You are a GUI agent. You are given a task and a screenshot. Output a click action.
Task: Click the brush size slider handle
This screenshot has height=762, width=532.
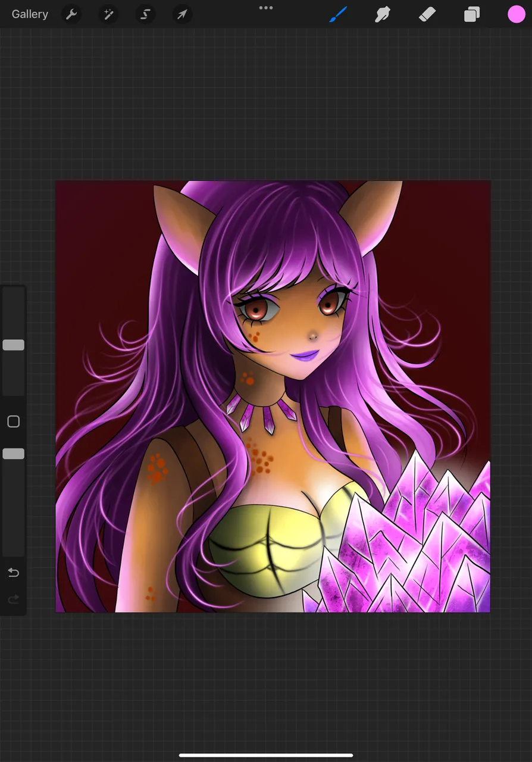[13, 345]
